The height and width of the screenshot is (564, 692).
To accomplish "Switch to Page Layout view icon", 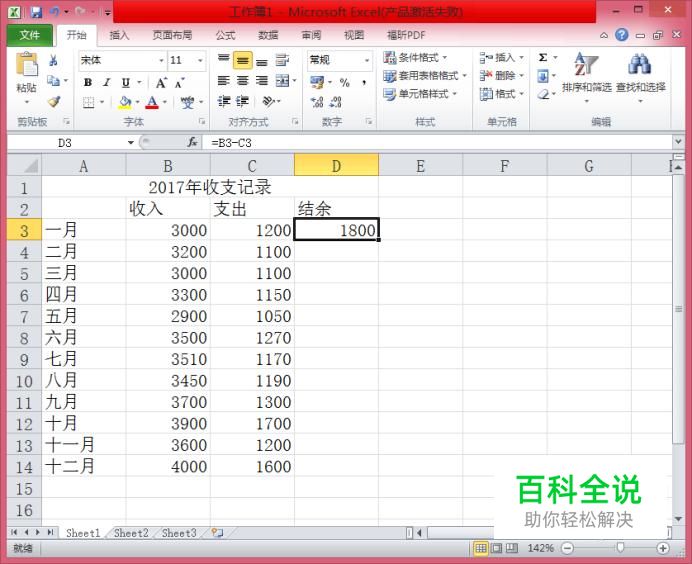I will click(x=496, y=548).
